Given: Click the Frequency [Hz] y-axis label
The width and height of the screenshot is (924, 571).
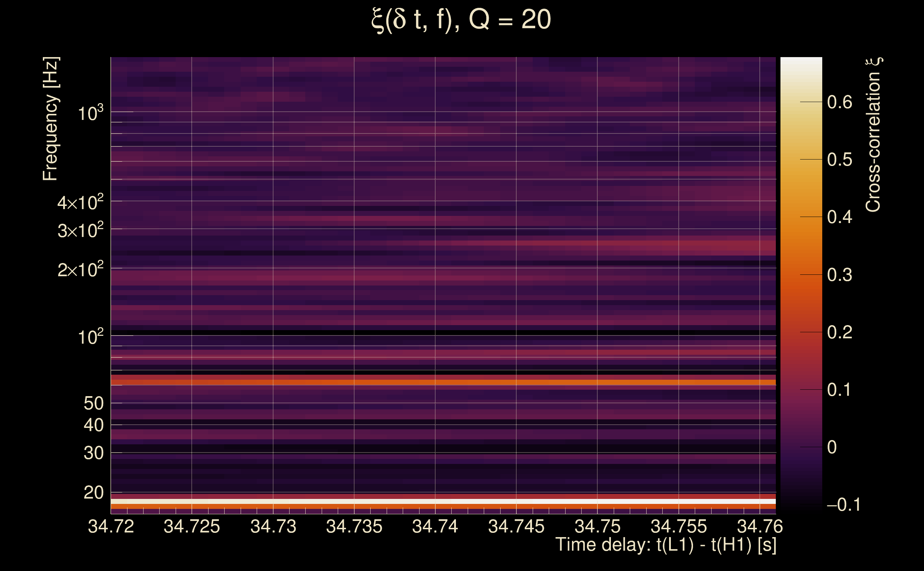Looking at the screenshot, I should 51,119.
